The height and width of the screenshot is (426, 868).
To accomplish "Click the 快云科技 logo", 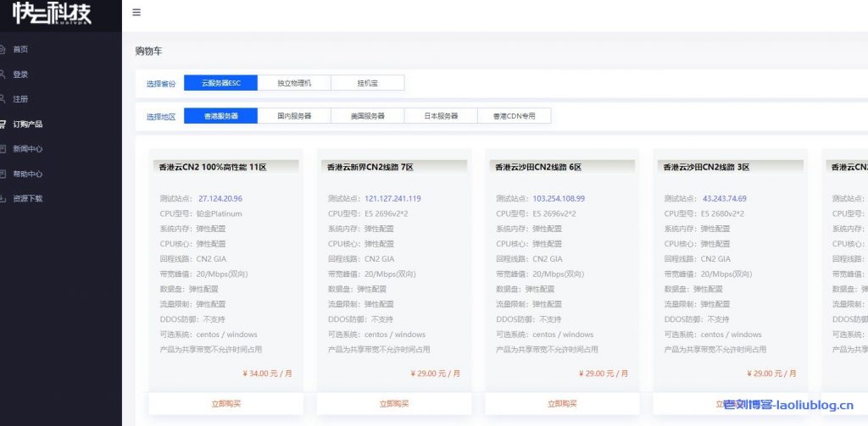I will [52, 14].
